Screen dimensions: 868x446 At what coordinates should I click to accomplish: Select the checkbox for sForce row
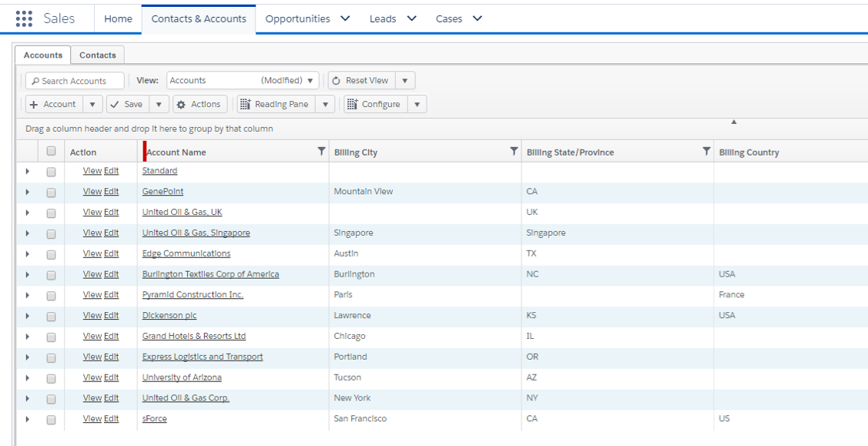51,420
